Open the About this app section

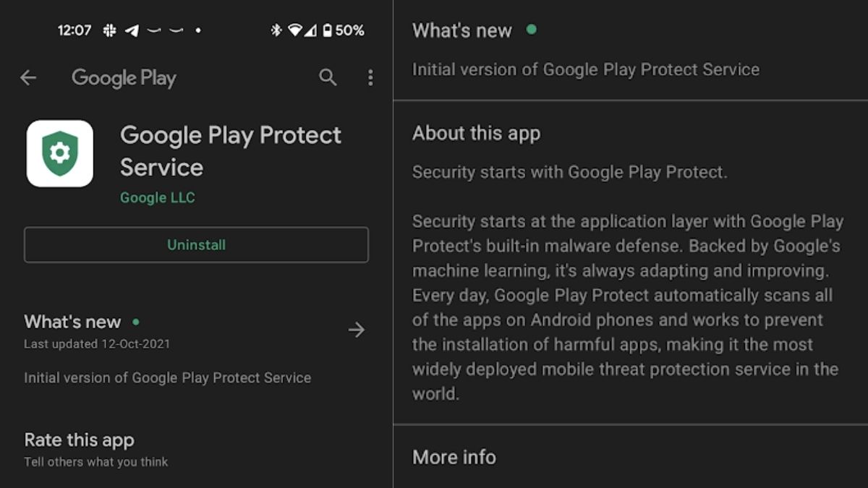[x=476, y=133]
